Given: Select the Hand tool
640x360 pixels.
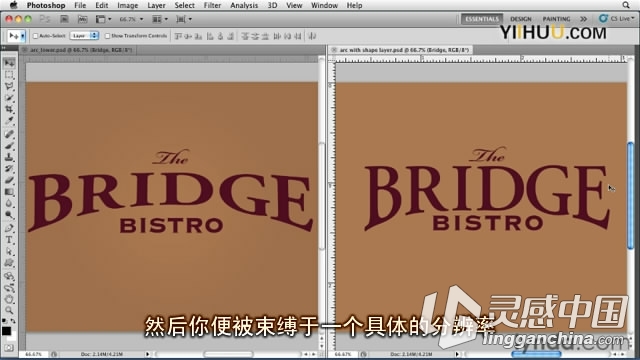Looking at the screenshot, I should pos(9,299).
